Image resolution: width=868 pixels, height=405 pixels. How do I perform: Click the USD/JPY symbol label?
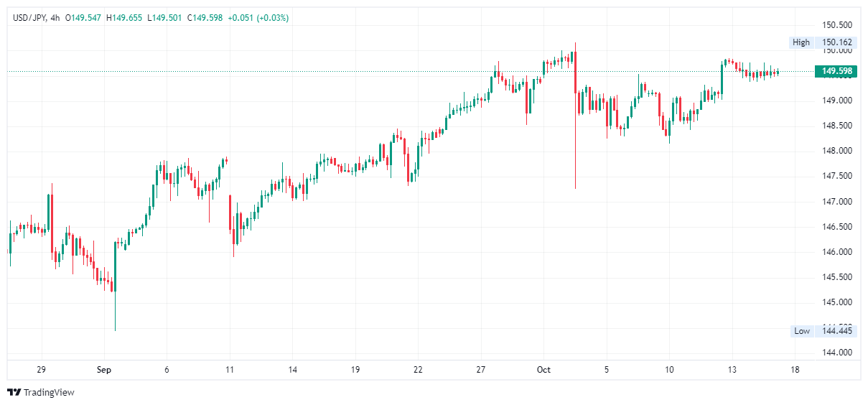pos(29,18)
